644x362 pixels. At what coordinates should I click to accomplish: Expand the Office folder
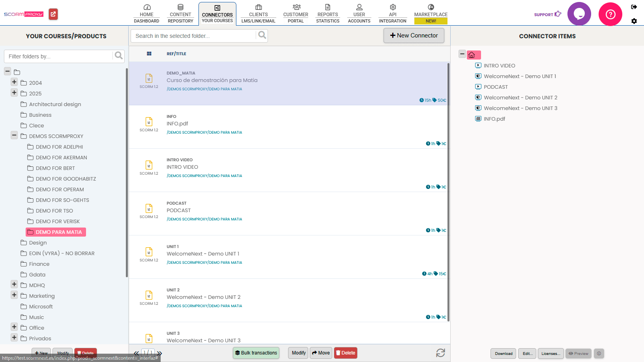[x=14, y=327]
